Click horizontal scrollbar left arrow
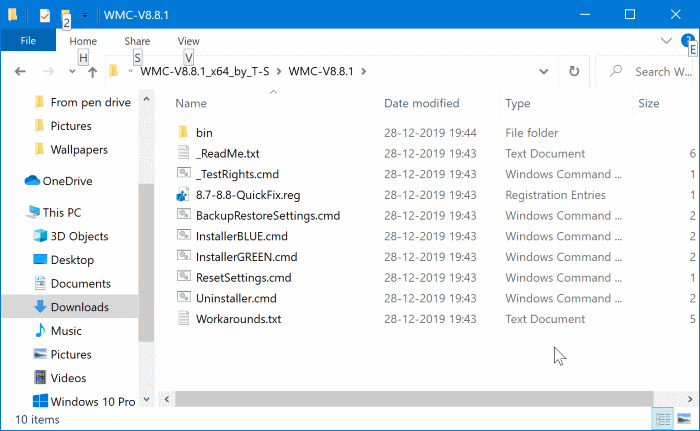The height and width of the screenshot is (431, 700). click(x=167, y=399)
